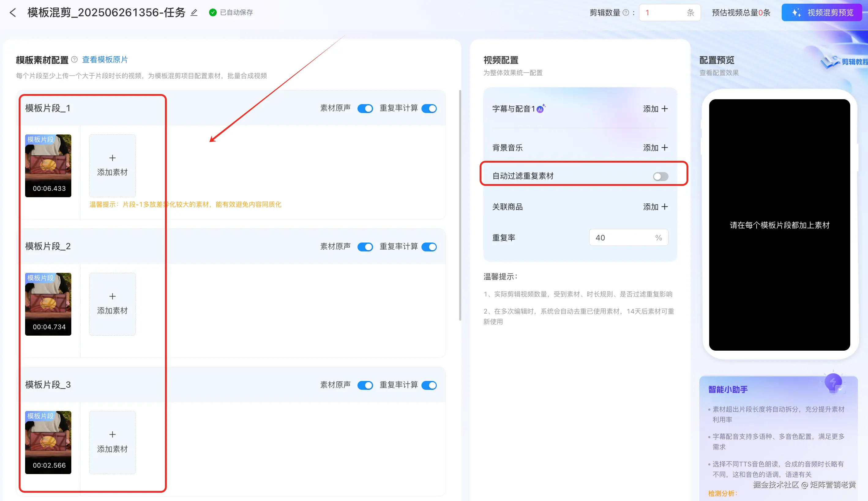The image size is (868, 501).
Task: Add background music via 背景音乐 plus
Action: click(664, 148)
